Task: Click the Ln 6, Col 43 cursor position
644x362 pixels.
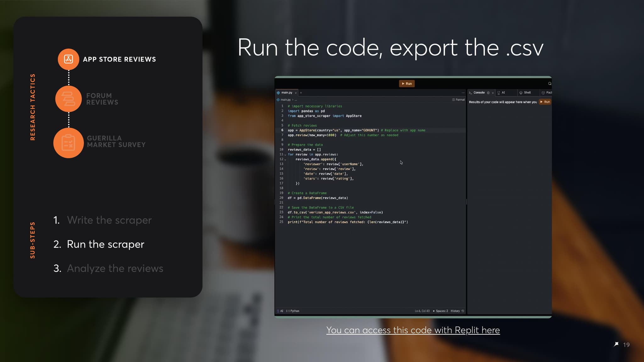Action: tap(422, 311)
